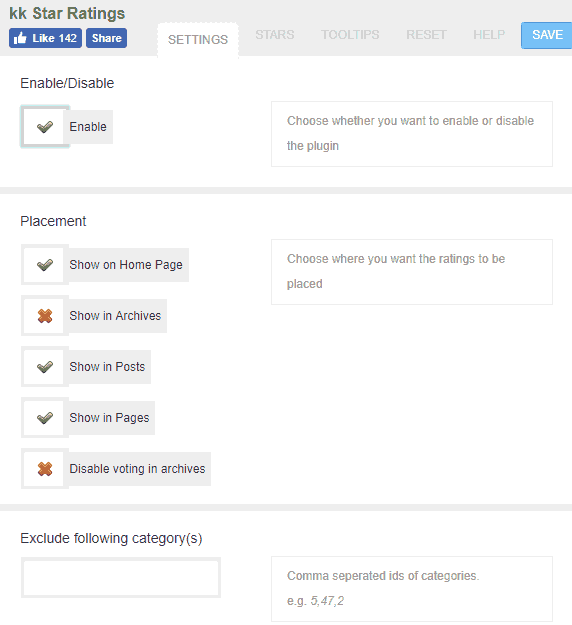Click the Enable label text
The width and height of the screenshot is (572, 625).
[88, 127]
